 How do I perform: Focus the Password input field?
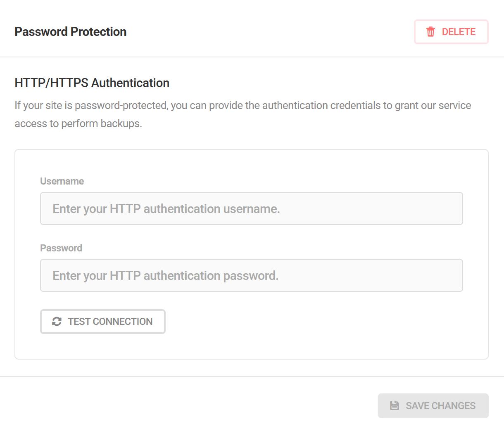click(x=251, y=275)
